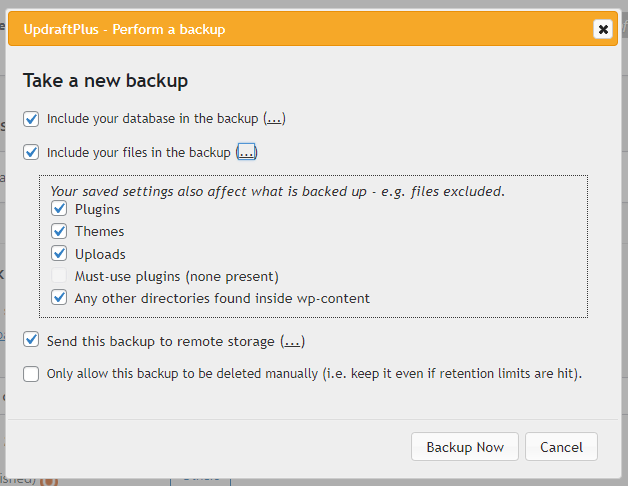Uncheck the Themes checkbox

click(59, 232)
